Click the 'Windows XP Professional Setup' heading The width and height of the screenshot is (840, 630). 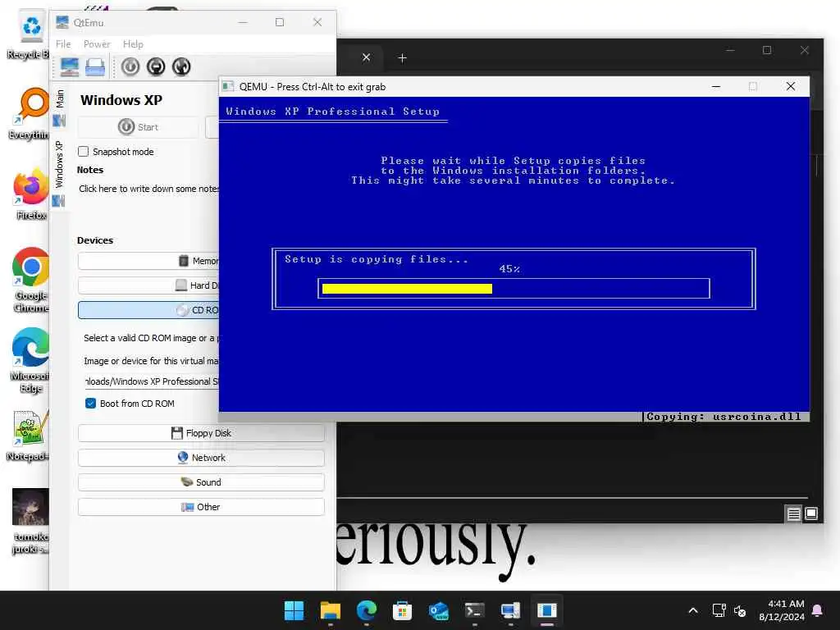(x=333, y=112)
